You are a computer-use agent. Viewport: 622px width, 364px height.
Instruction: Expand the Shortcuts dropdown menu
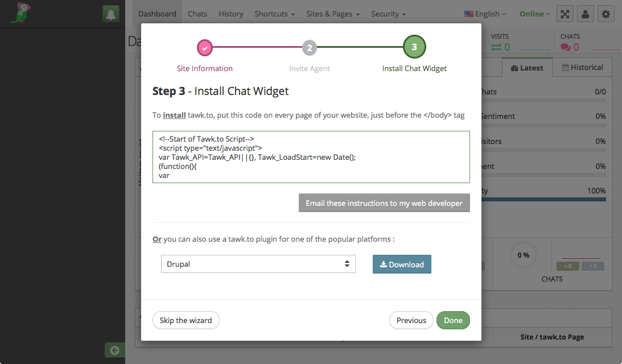(x=274, y=14)
